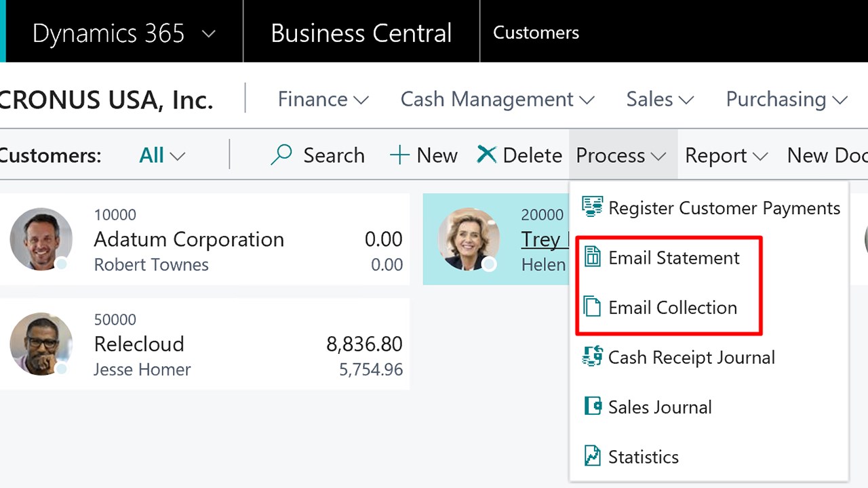The height and width of the screenshot is (488, 868).
Task: Expand the Dynamics 365 app switcher chevron
Action: 209,33
